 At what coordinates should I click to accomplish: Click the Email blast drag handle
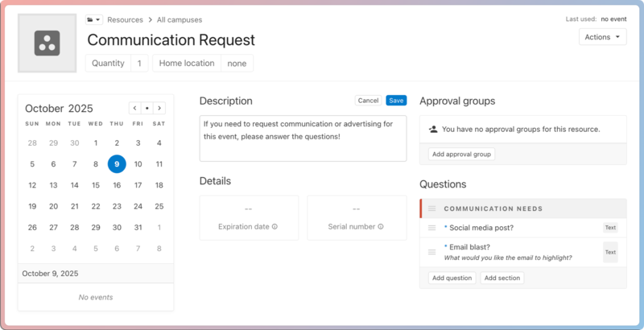click(x=432, y=252)
